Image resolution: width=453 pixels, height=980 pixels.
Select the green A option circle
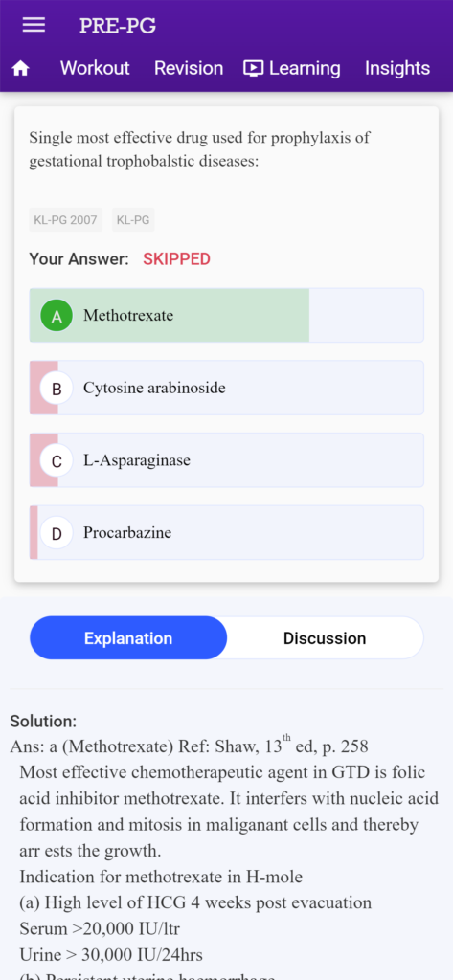click(57, 316)
